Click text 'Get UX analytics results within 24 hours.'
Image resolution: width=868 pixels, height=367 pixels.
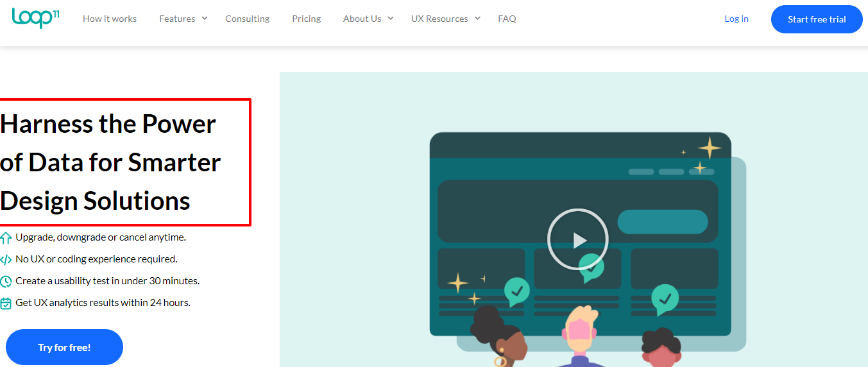pos(103,302)
